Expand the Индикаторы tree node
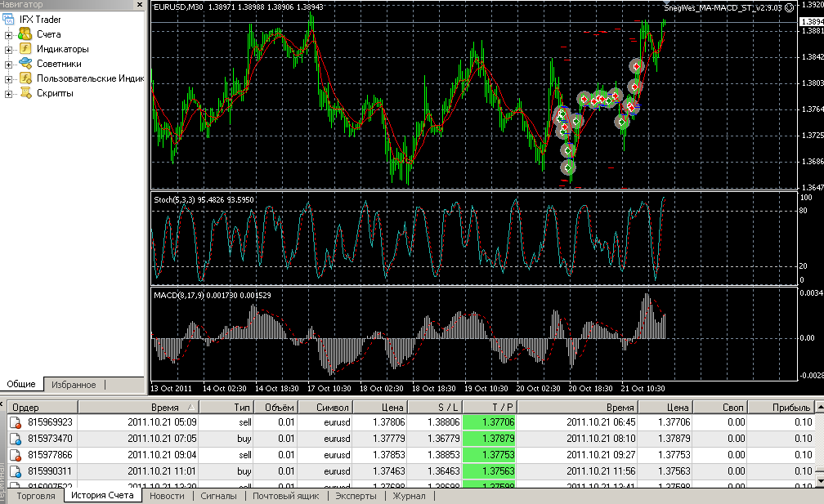 (9, 49)
